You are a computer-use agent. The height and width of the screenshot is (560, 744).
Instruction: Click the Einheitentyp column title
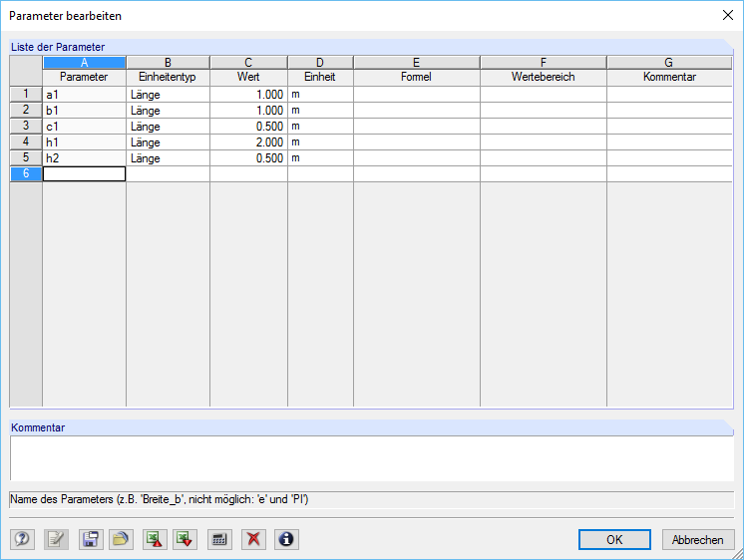(168, 77)
